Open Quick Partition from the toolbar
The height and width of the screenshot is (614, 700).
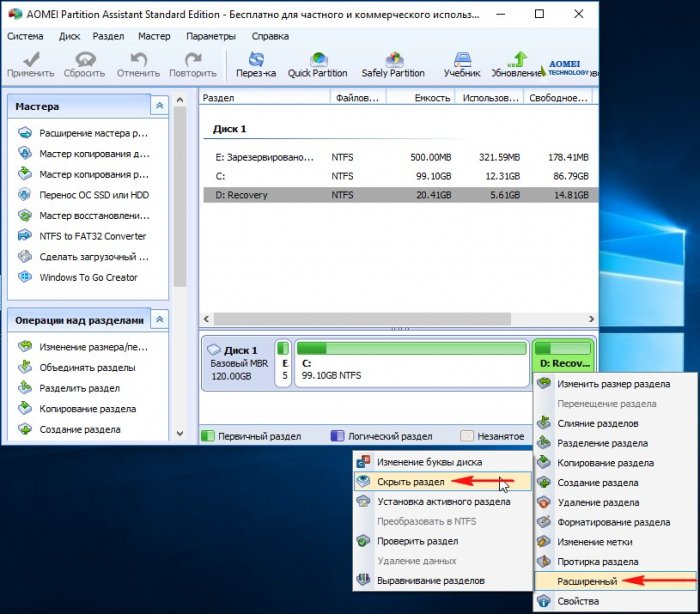coord(317,65)
